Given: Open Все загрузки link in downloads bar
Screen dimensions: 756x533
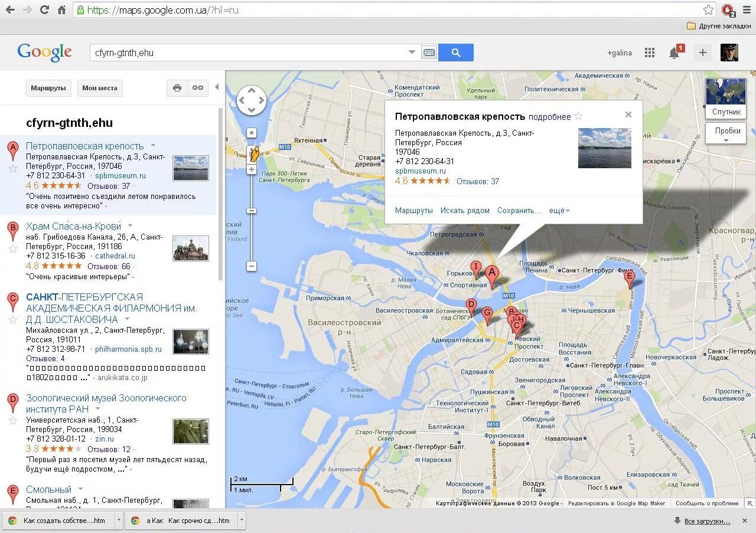Looking at the screenshot, I should pos(707,521).
